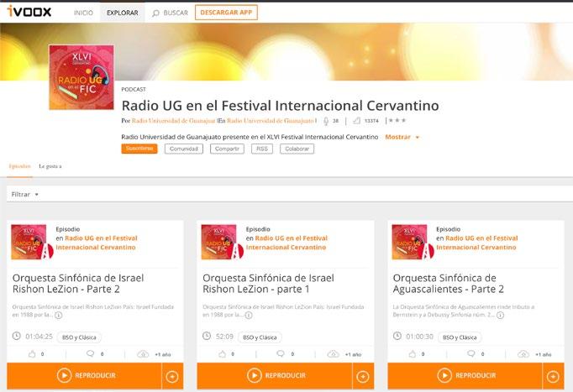Click the BUSCAR search field
The image size is (573, 392).
(x=176, y=13)
